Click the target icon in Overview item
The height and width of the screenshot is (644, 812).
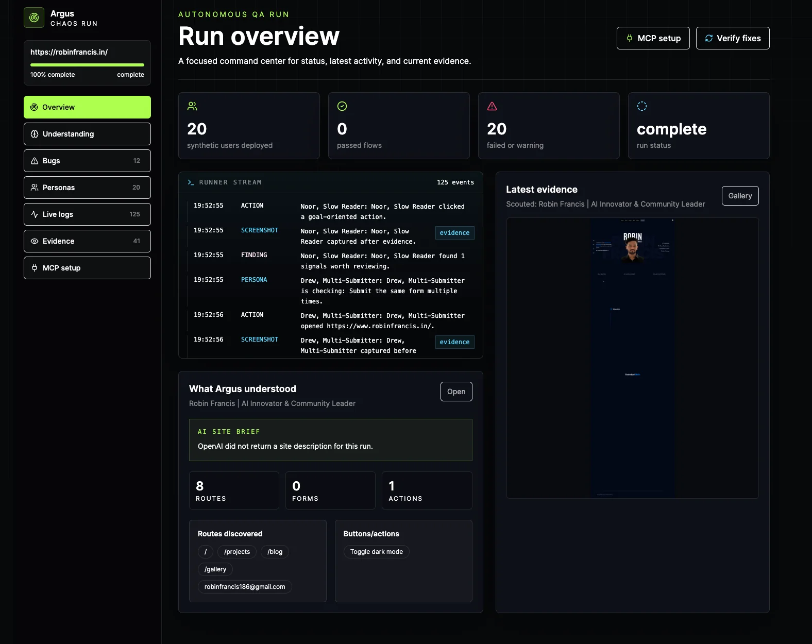[x=34, y=107]
